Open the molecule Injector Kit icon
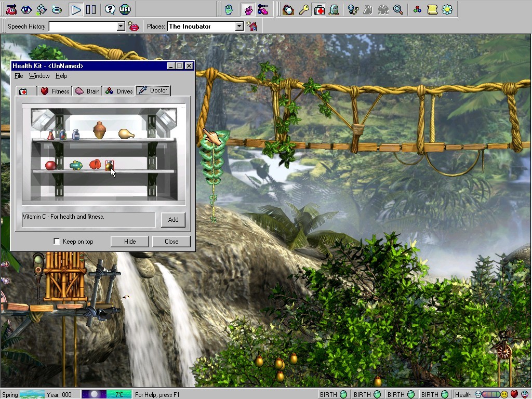 417,9
